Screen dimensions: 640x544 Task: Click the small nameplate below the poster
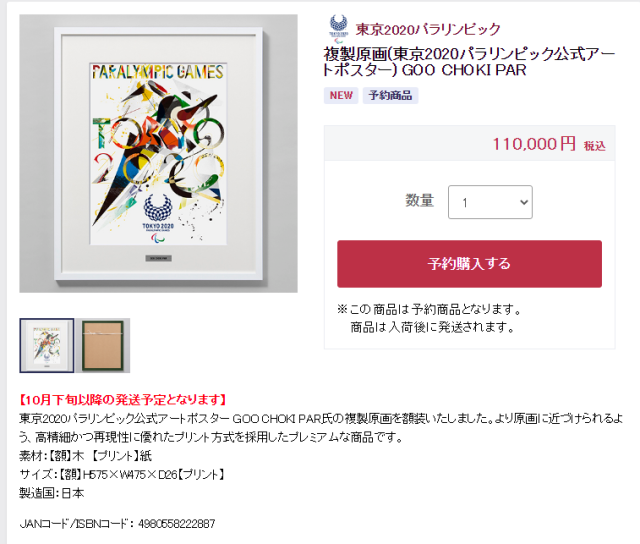tap(158, 258)
